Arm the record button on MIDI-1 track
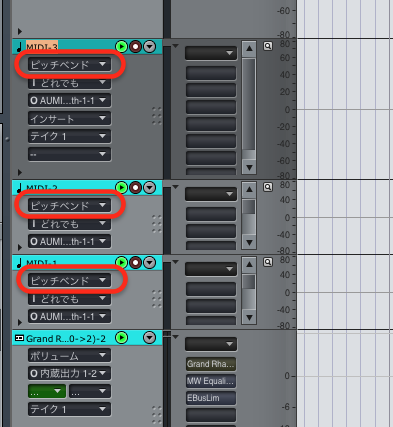The height and width of the screenshot is (427, 393). point(135,263)
